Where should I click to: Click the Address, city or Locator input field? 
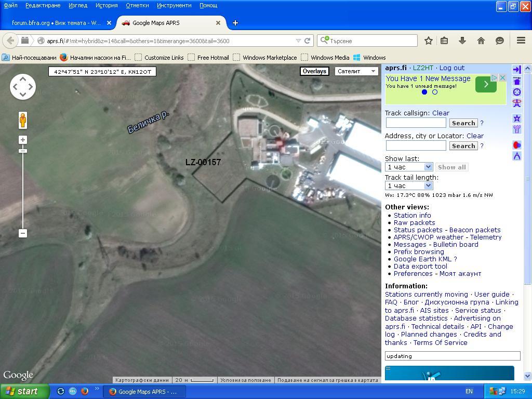coord(416,146)
